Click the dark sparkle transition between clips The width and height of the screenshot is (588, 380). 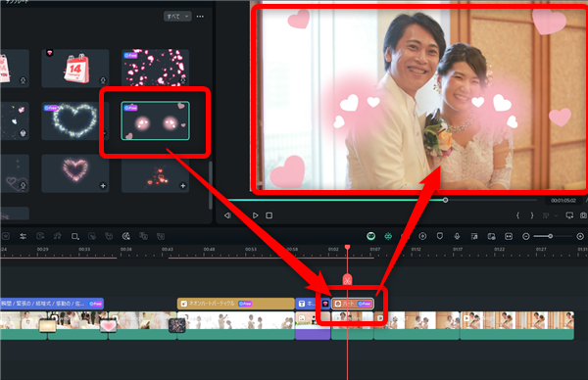[177, 326]
